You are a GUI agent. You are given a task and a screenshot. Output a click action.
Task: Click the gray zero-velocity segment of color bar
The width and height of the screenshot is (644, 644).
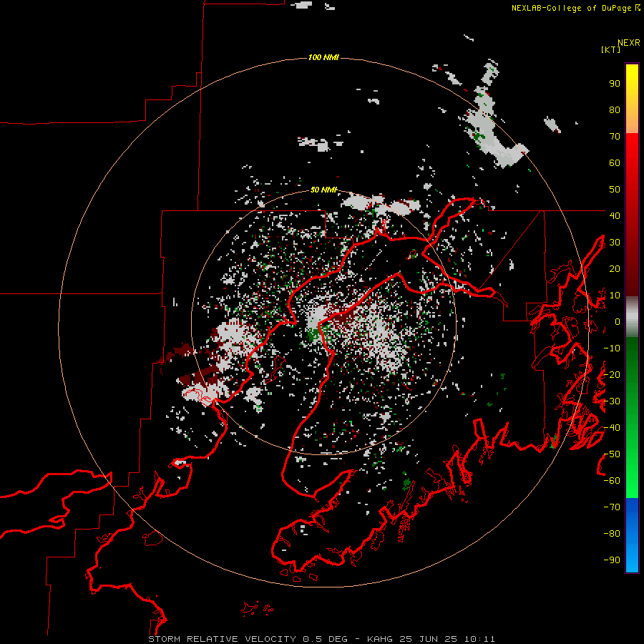coord(632,317)
